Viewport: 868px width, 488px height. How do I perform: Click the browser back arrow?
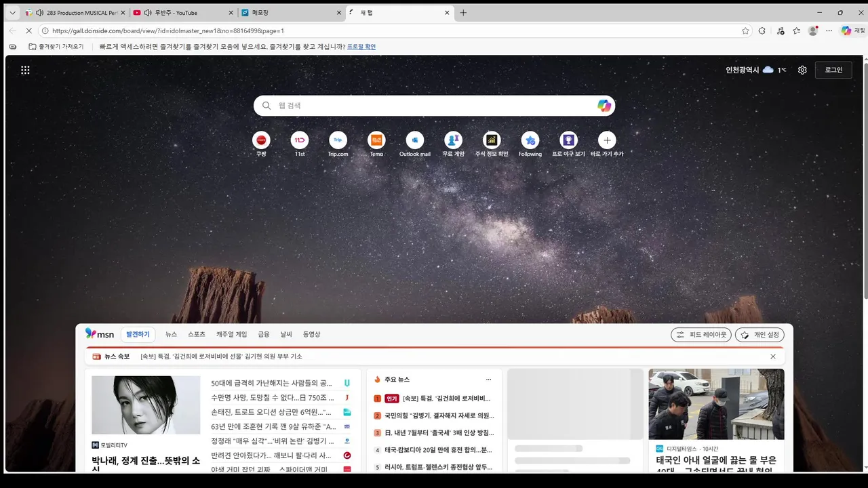pos(12,30)
